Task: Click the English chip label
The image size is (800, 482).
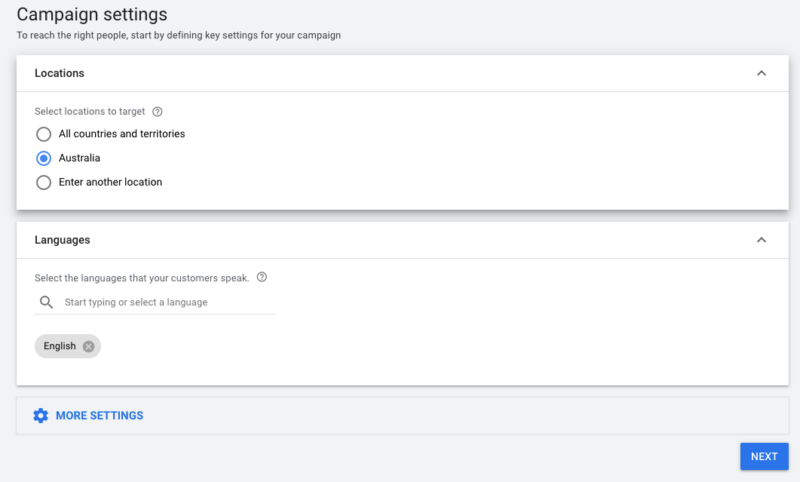Action: click(60, 346)
